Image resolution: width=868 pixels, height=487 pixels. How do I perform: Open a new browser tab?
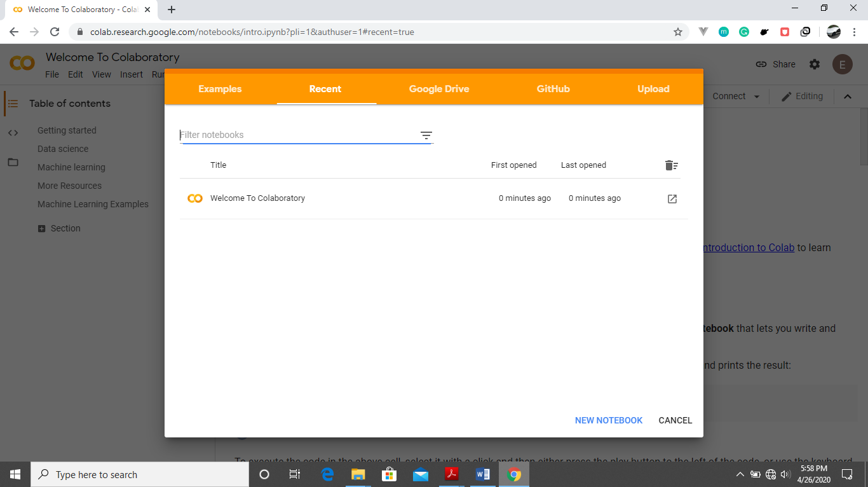coord(172,10)
